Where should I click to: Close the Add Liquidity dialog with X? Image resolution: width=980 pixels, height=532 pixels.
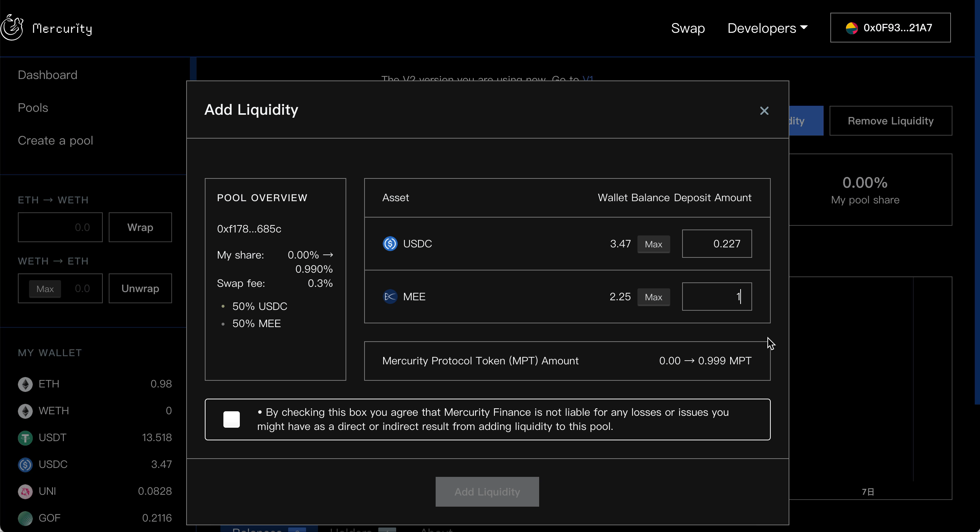[x=764, y=111]
